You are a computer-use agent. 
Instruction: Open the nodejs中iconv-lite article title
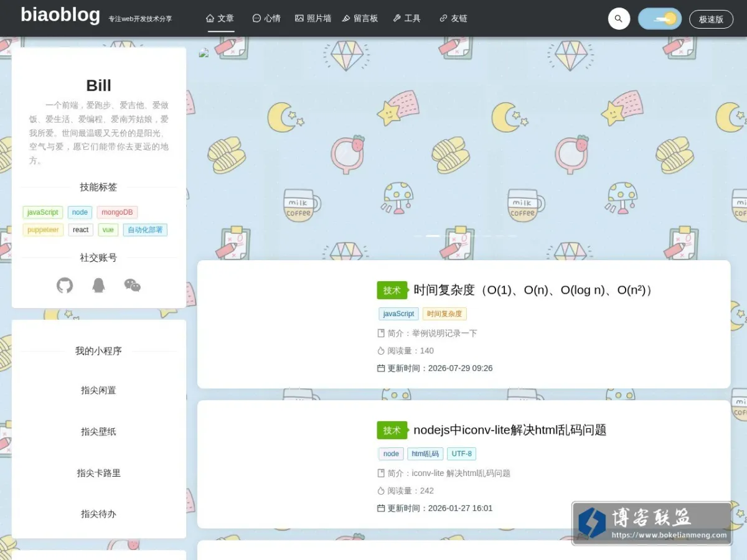(510, 430)
